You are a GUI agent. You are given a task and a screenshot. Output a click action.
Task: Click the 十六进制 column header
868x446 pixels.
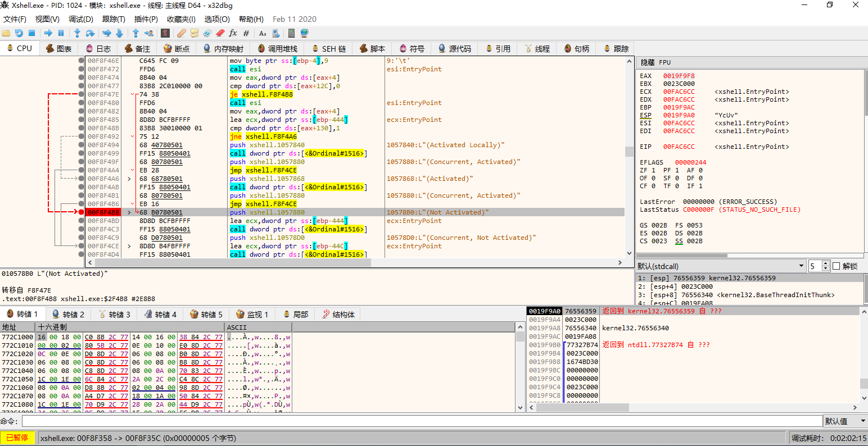pyautogui.click(x=130, y=327)
